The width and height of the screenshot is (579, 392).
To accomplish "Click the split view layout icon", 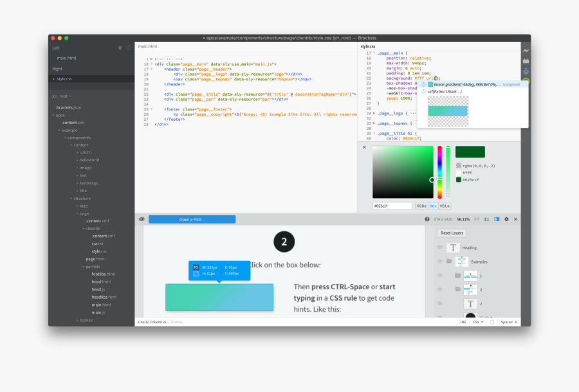I will click(x=129, y=48).
